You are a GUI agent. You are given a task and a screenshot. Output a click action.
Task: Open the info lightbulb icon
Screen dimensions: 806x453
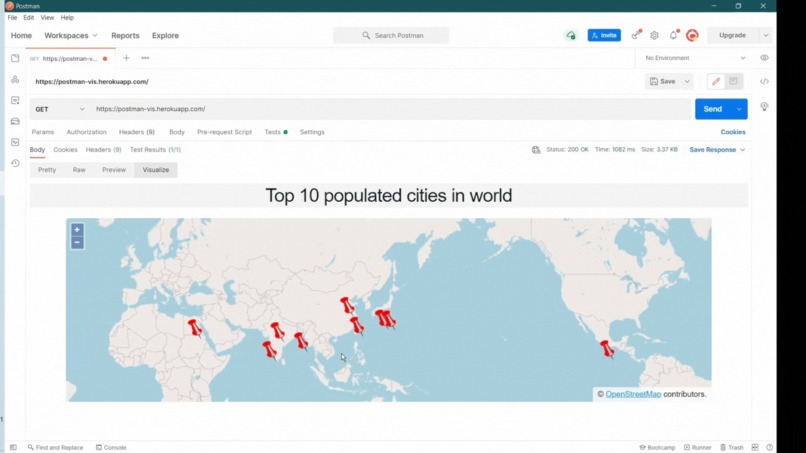click(764, 107)
